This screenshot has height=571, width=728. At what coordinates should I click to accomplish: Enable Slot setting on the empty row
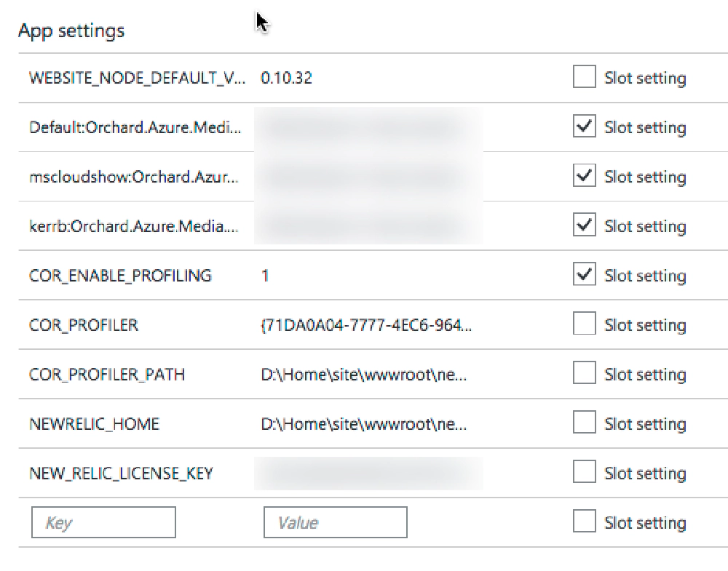(585, 522)
